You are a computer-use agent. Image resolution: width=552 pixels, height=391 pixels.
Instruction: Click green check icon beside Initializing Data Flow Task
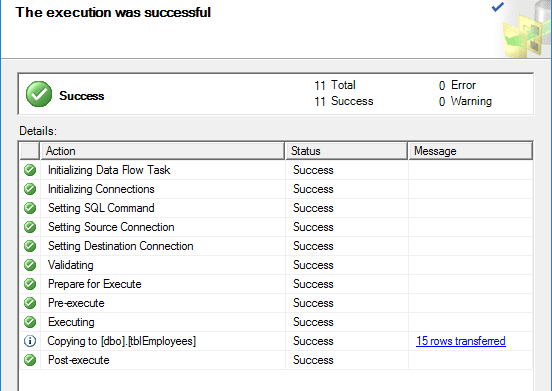click(x=30, y=170)
